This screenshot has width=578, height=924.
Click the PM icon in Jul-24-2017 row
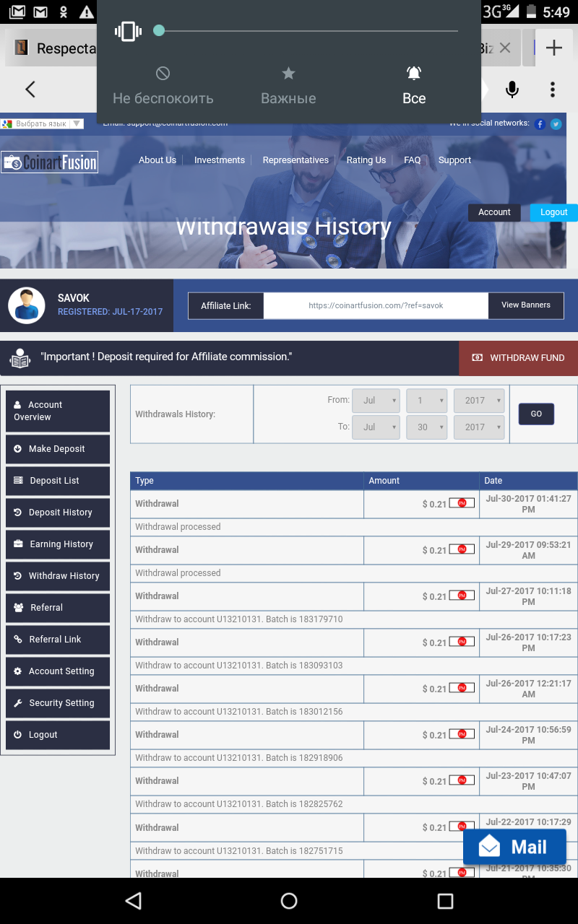[462, 734]
